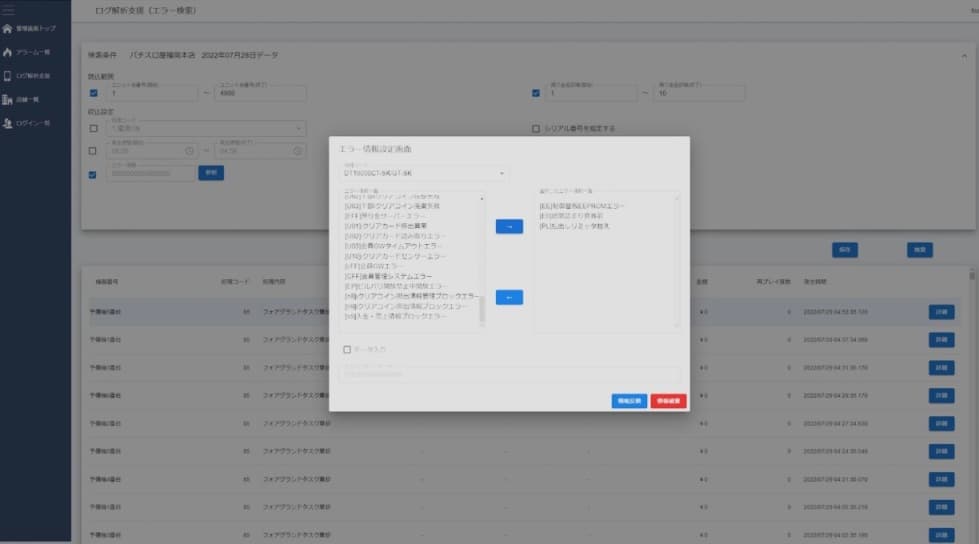Click the flame alarm list icon

pos(9,52)
